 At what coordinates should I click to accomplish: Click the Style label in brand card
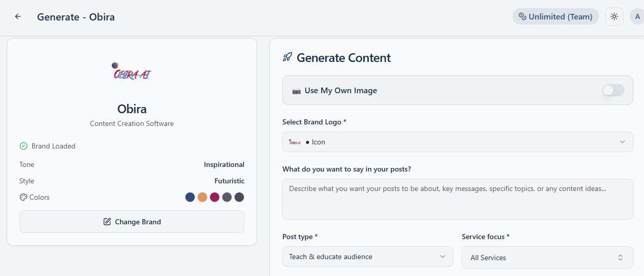(x=27, y=181)
